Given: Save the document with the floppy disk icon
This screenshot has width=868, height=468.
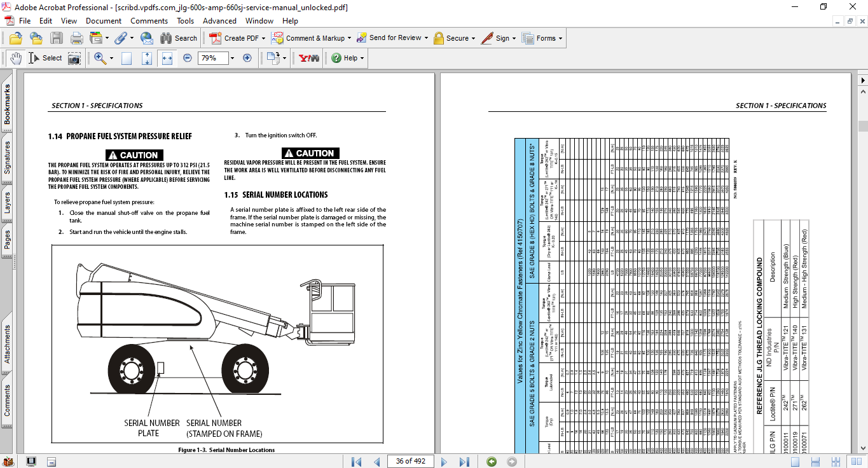Looking at the screenshot, I should (56, 38).
